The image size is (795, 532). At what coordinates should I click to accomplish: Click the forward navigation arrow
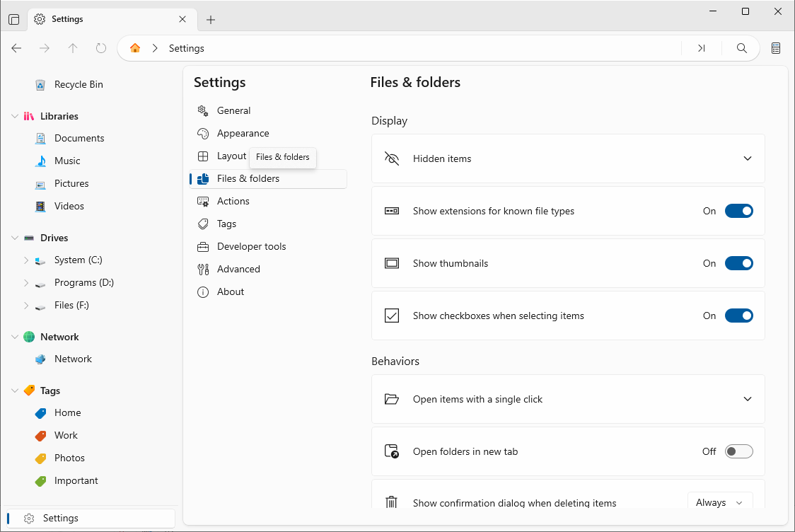[45, 48]
